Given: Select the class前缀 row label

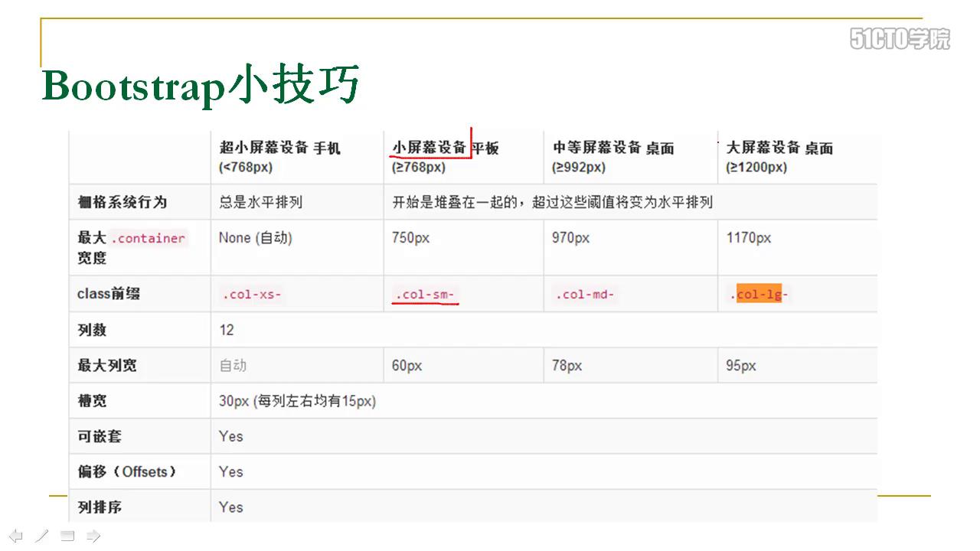Looking at the screenshot, I should 108,294.
